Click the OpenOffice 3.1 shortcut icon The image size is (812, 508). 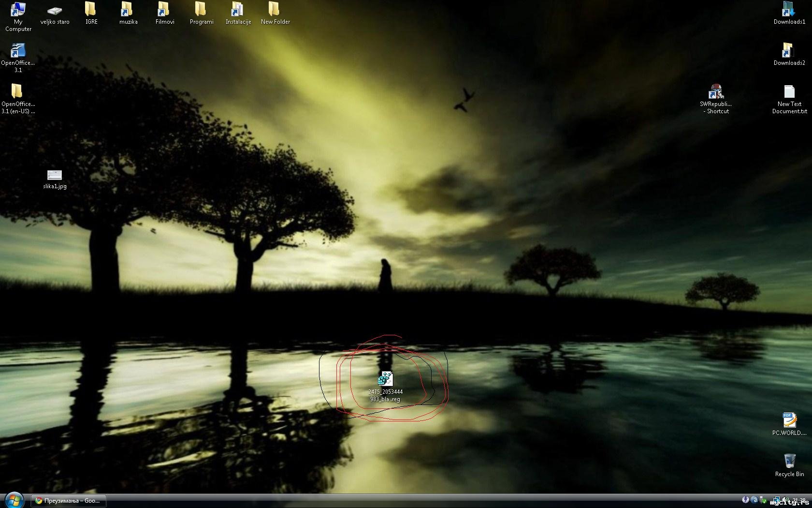click(x=18, y=58)
